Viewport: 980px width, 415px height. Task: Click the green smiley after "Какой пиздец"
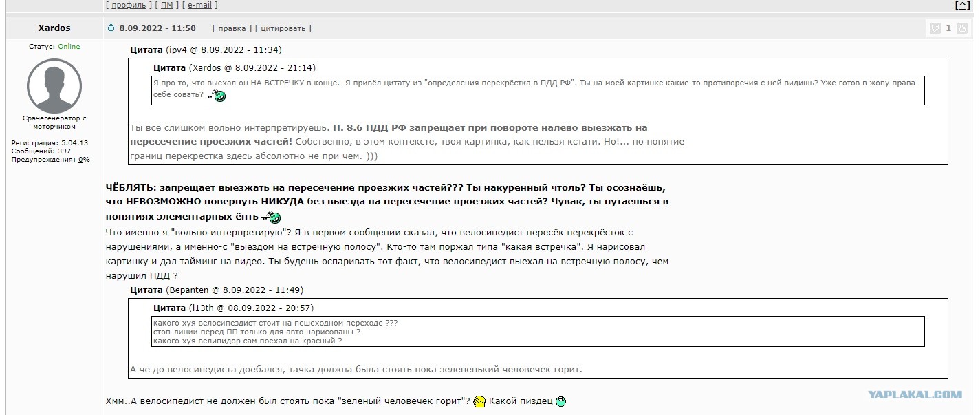click(x=560, y=401)
